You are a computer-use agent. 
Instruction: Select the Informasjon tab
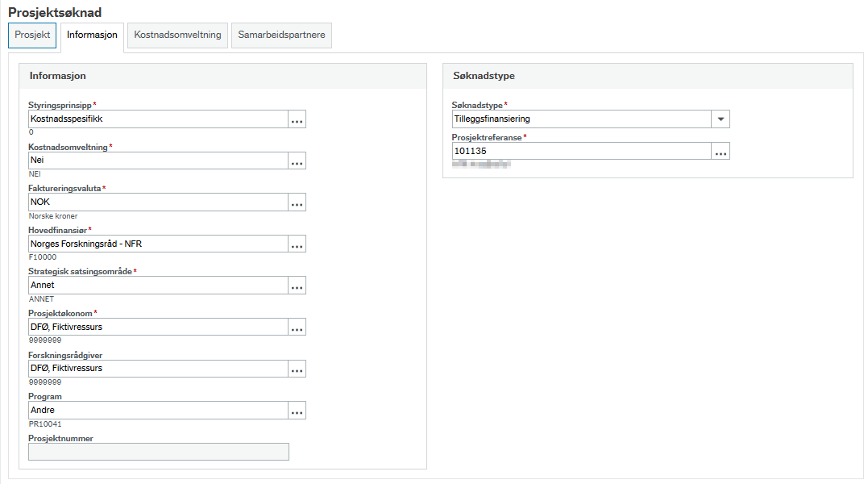pyautogui.click(x=92, y=36)
